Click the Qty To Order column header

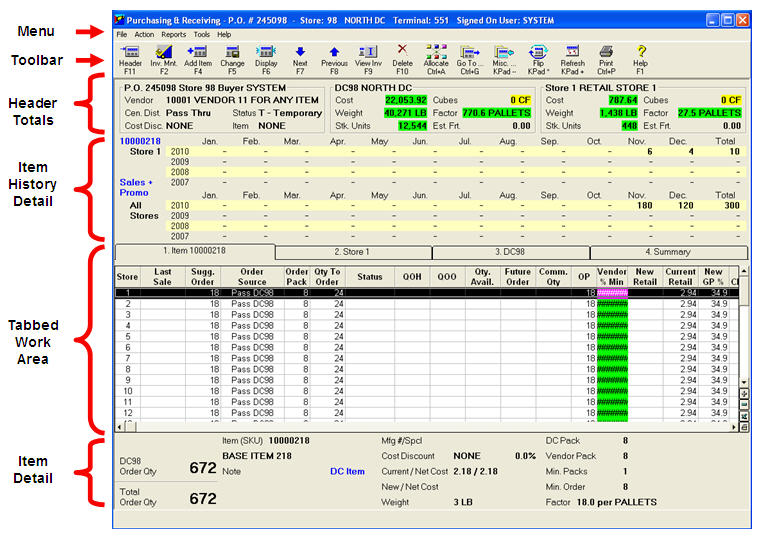click(x=327, y=276)
